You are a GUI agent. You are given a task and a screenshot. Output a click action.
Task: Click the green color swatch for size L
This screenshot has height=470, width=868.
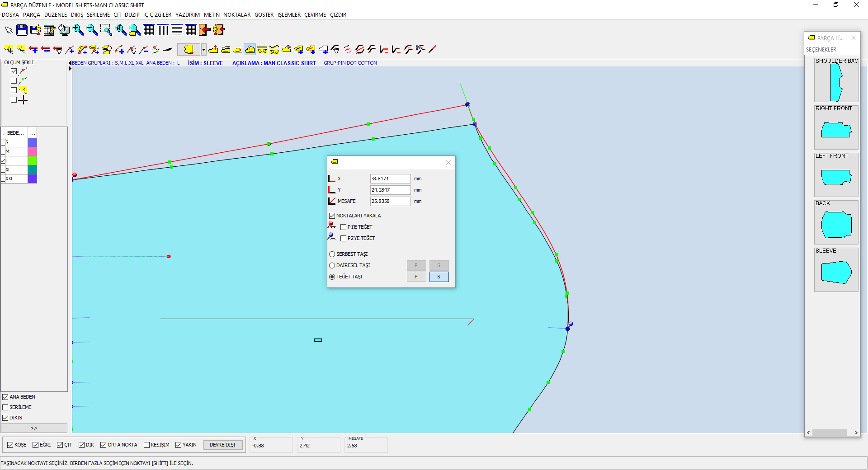click(32, 160)
